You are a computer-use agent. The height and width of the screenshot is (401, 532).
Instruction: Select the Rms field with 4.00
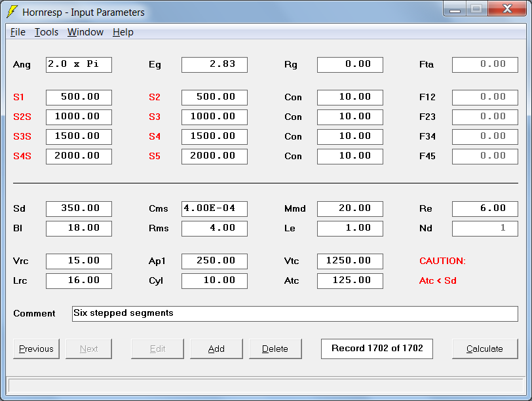214,228
